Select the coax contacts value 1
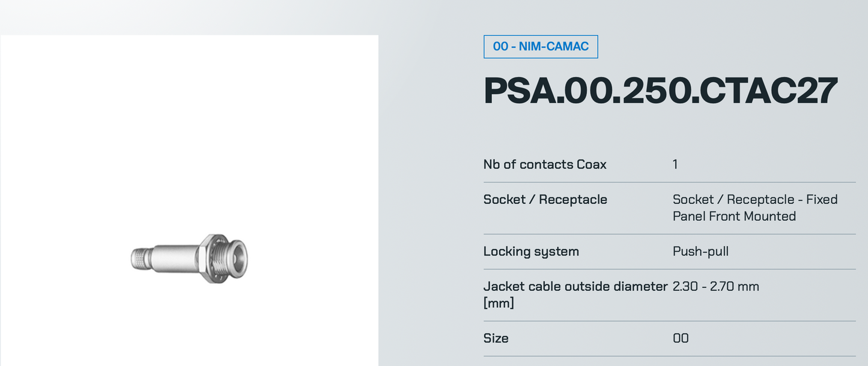Viewport: 868px width, 366px height. pos(675,164)
